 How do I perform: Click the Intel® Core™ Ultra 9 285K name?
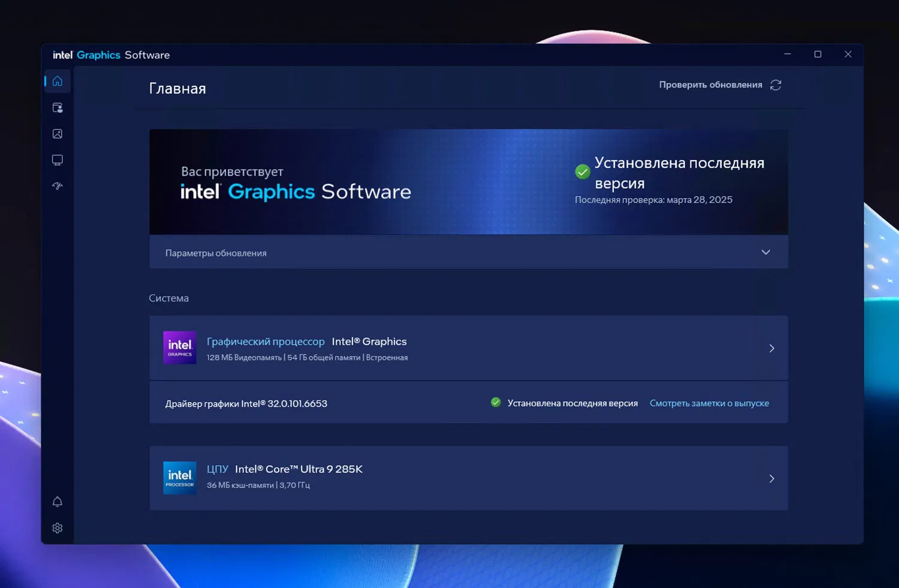[x=298, y=469]
